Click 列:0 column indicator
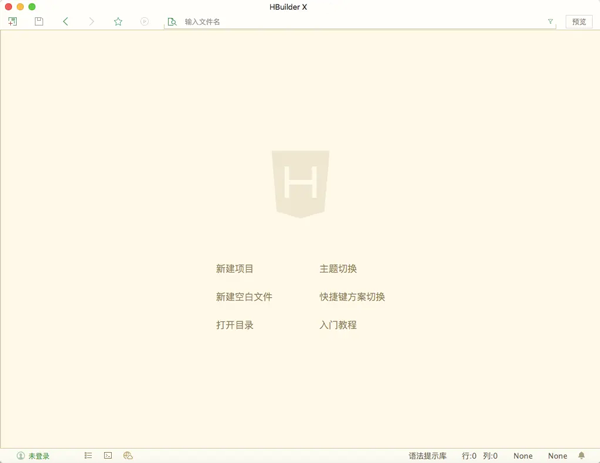This screenshot has height=463, width=600. click(490, 456)
